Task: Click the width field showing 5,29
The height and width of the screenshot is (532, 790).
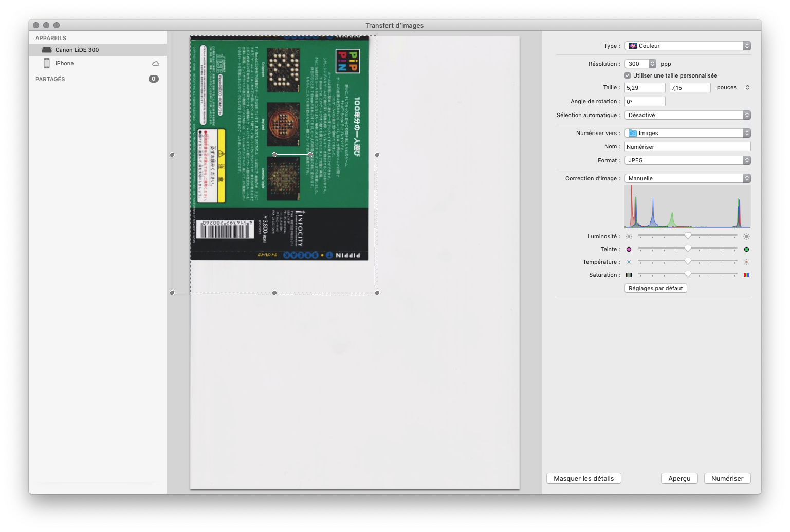Action: coord(645,88)
